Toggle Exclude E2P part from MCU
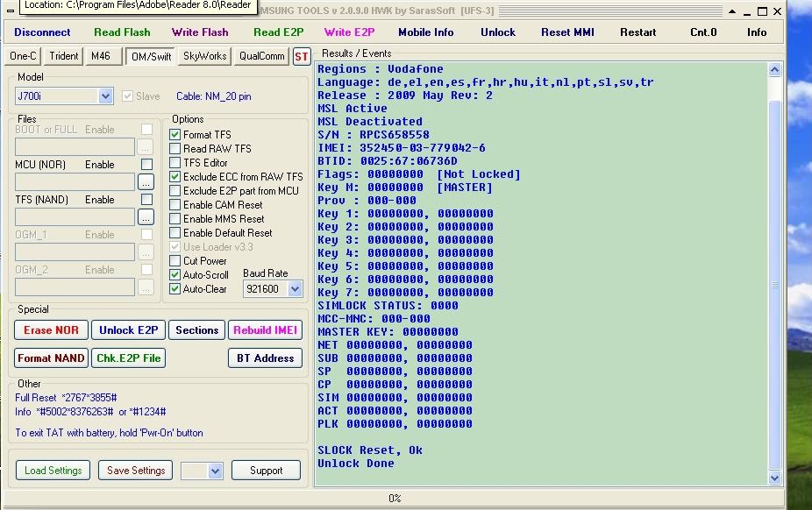Viewport: 812px width, 510px height. click(x=175, y=190)
